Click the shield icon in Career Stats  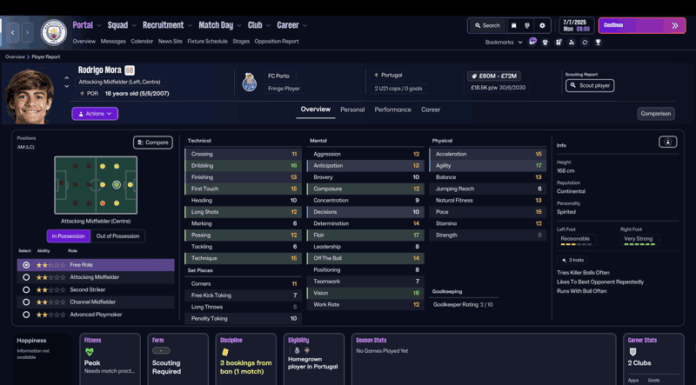[633, 352]
